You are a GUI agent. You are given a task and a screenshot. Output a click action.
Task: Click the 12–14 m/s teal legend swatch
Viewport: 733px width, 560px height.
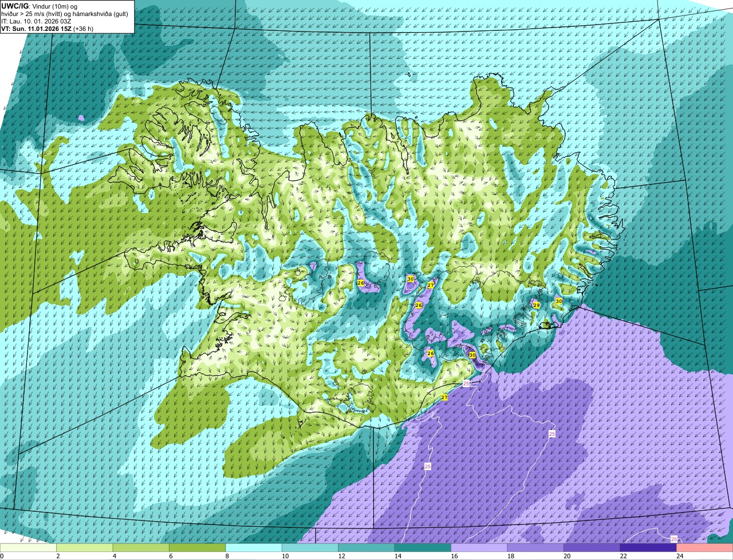(x=366, y=548)
